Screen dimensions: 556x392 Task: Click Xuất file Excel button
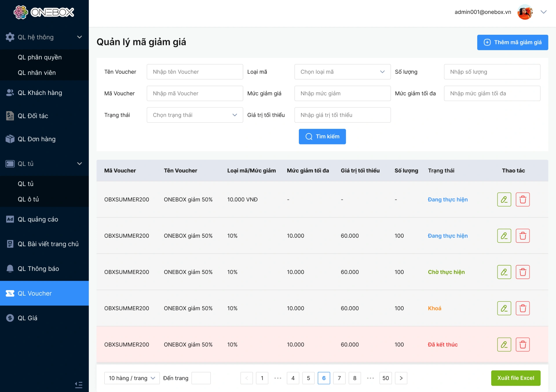click(515, 378)
